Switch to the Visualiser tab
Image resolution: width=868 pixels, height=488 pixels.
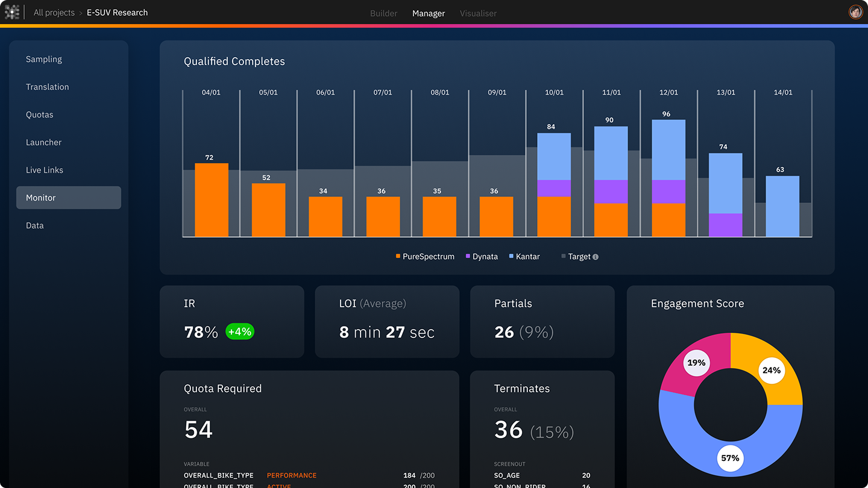click(x=478, y=13)
